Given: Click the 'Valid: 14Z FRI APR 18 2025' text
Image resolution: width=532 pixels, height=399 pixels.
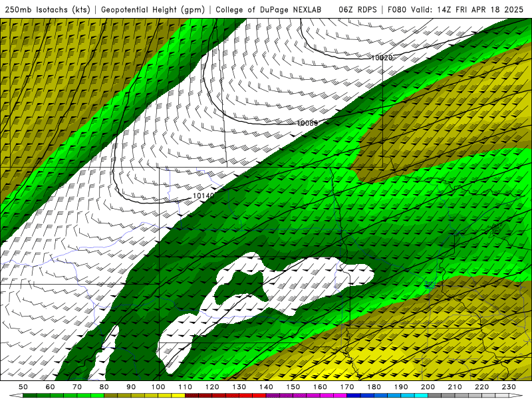Looking at the screenshot, I should click(467, 10).
